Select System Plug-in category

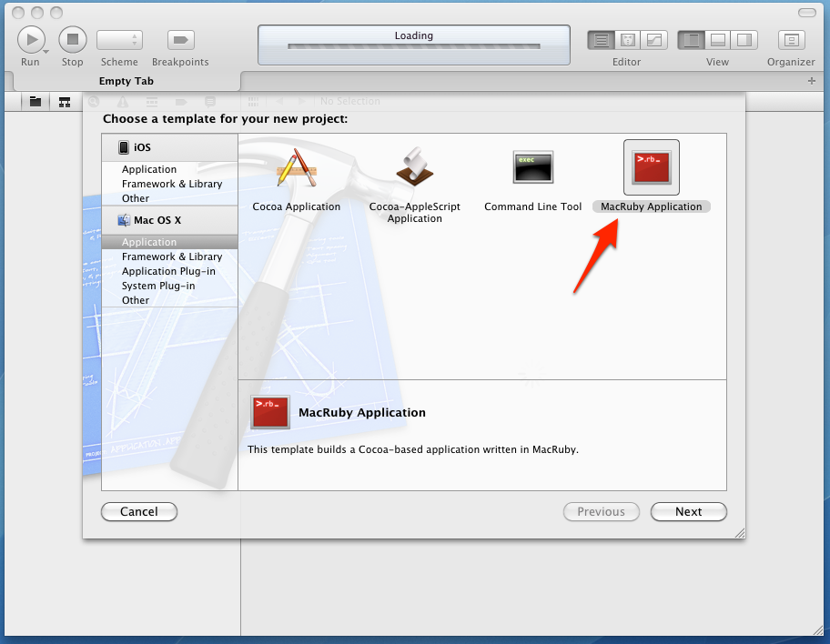(x=158, y=286)
